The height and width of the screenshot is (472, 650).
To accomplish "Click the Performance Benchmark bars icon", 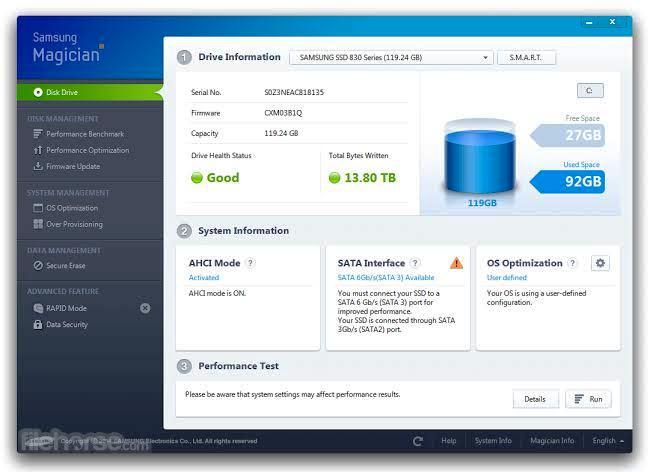I will (x=38, y=134).
